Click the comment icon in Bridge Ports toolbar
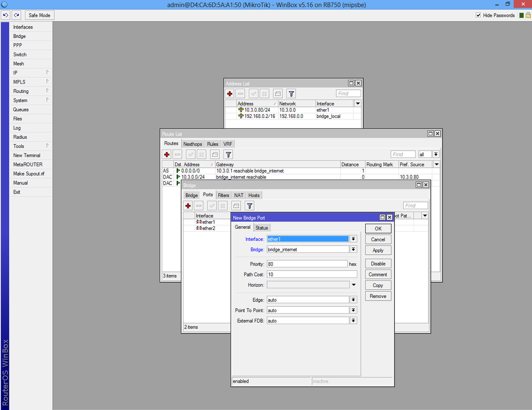Image resolution: width=532 pixels, height=410 pixels. [x=235, y=206]
